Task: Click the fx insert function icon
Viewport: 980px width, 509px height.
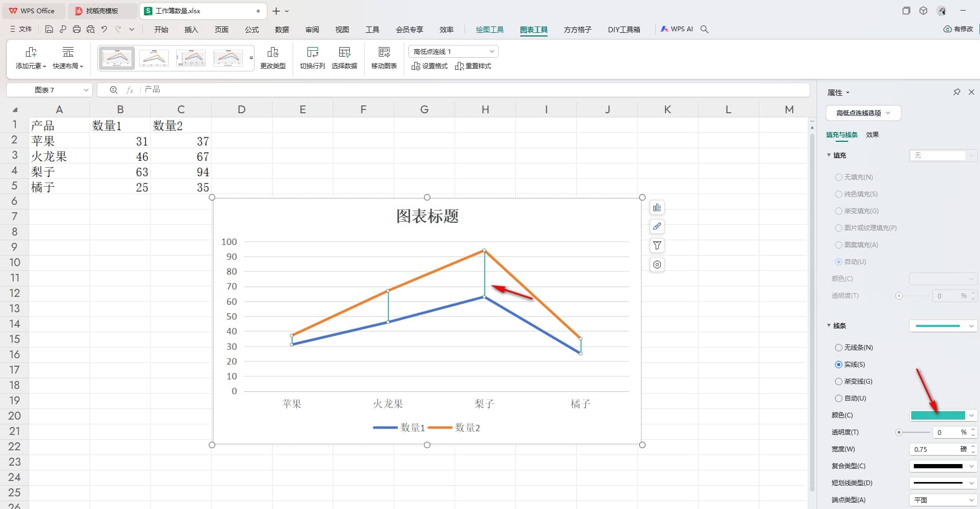Action: point(130,90)
